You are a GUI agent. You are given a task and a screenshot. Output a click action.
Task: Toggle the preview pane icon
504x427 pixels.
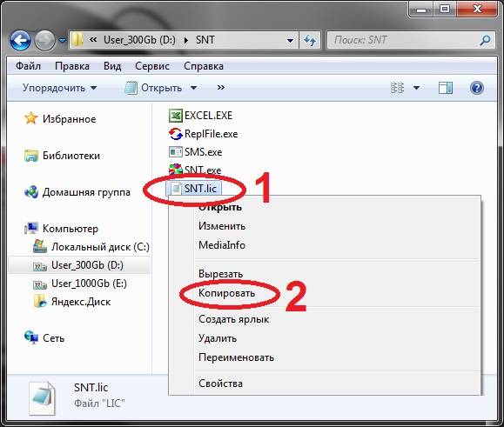[446, 88]
